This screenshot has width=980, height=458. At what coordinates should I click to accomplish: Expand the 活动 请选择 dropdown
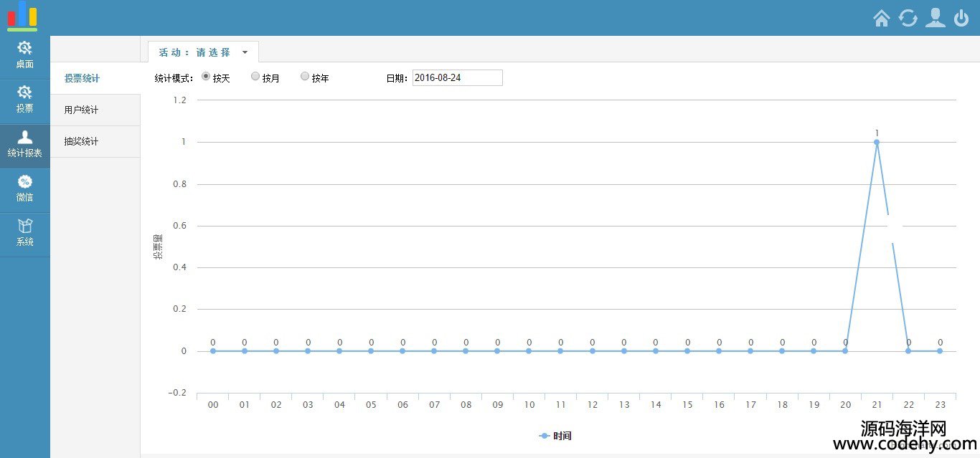coord(203,52)
